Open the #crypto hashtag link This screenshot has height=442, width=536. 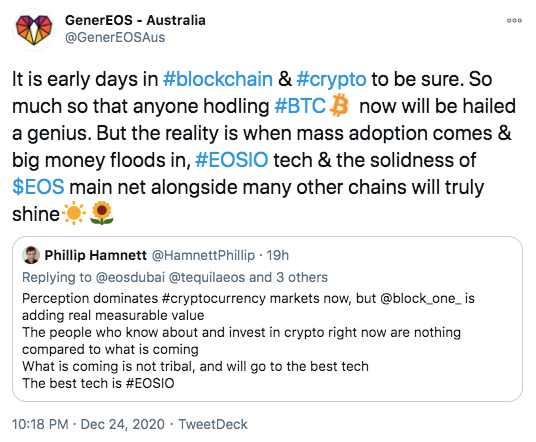tap(331, 80)
